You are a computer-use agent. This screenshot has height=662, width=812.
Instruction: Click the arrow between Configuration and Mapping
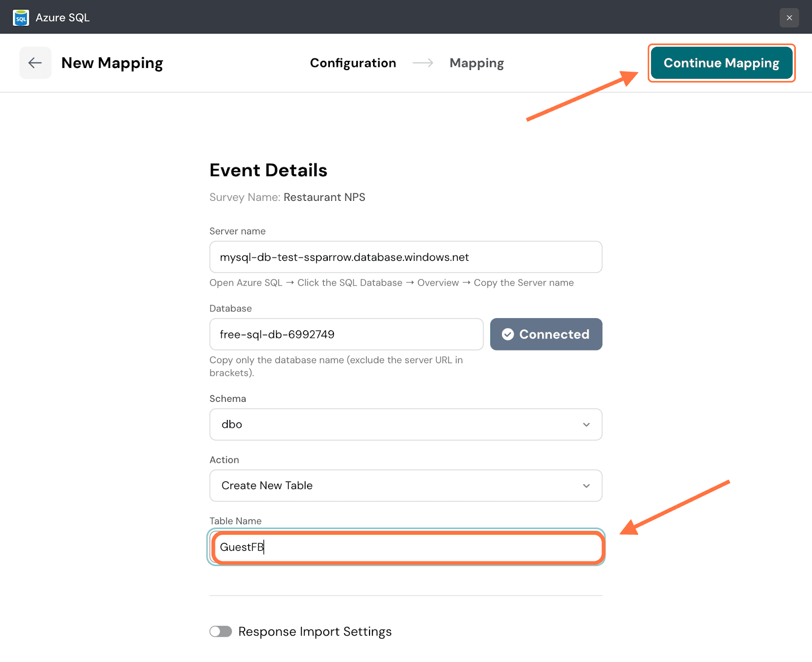click(x=423, y=63)
